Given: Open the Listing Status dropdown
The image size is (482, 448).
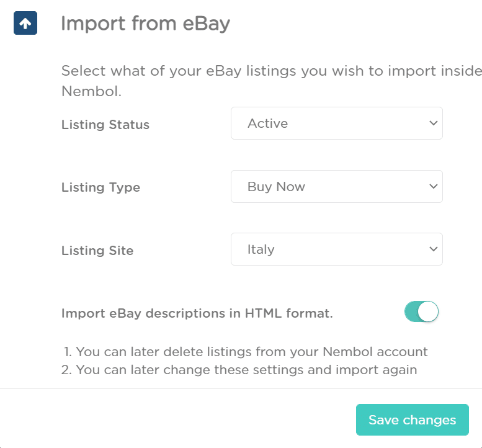Looking at the screenshot, I should (x=337, y=123).
